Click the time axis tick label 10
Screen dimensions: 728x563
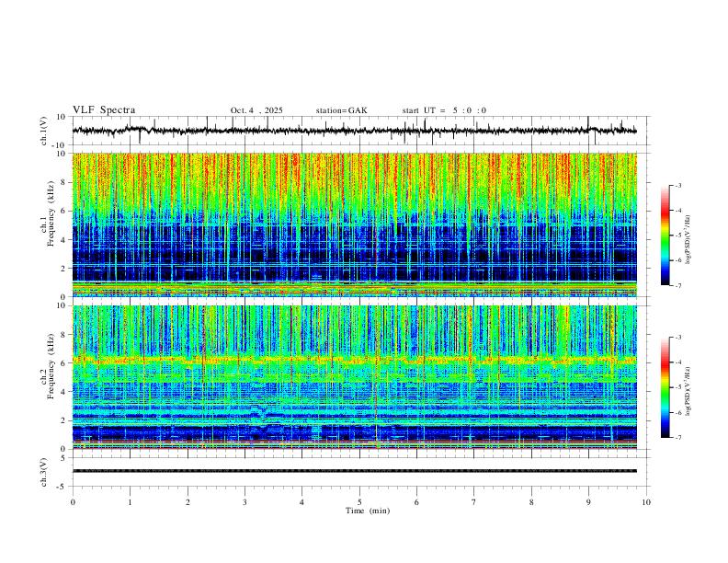[646, 502]
